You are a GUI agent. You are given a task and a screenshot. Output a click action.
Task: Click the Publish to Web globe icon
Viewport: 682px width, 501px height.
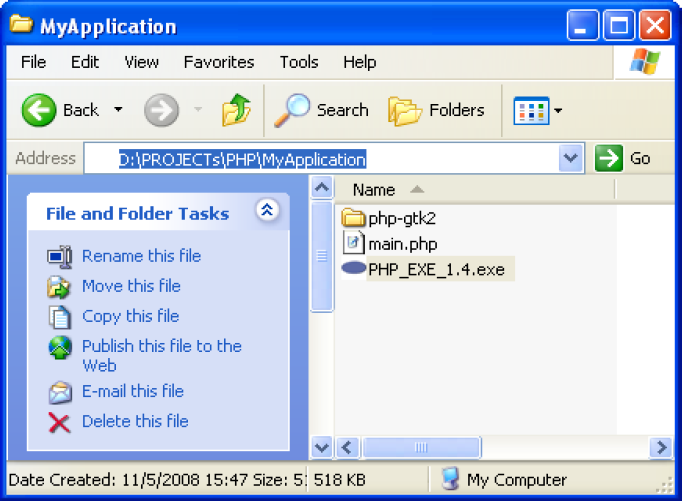click(x=60, y=347)
